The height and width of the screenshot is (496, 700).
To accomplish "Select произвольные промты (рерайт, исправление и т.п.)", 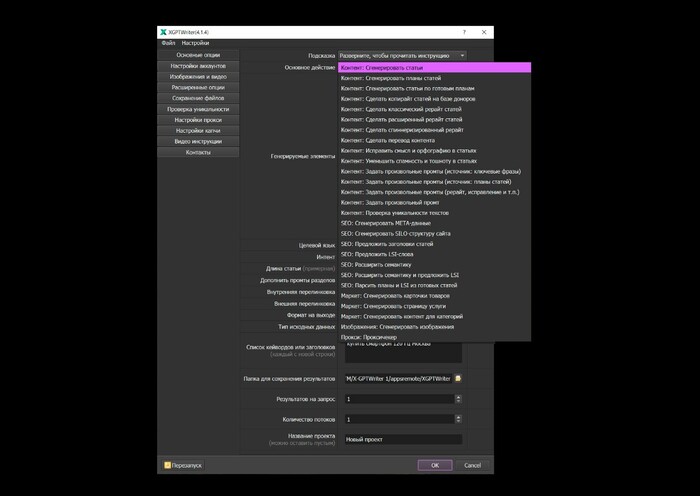I will pos(434,192).
